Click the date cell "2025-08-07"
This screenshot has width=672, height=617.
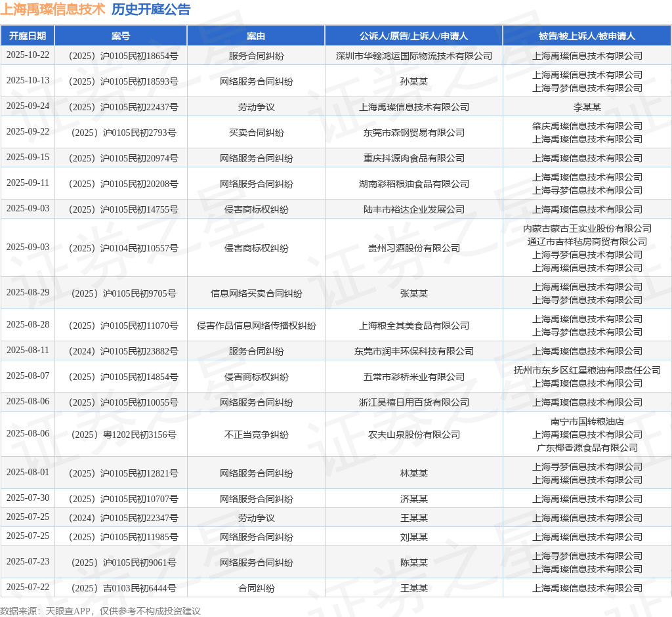pyautogui.click(x=28, y=376)
